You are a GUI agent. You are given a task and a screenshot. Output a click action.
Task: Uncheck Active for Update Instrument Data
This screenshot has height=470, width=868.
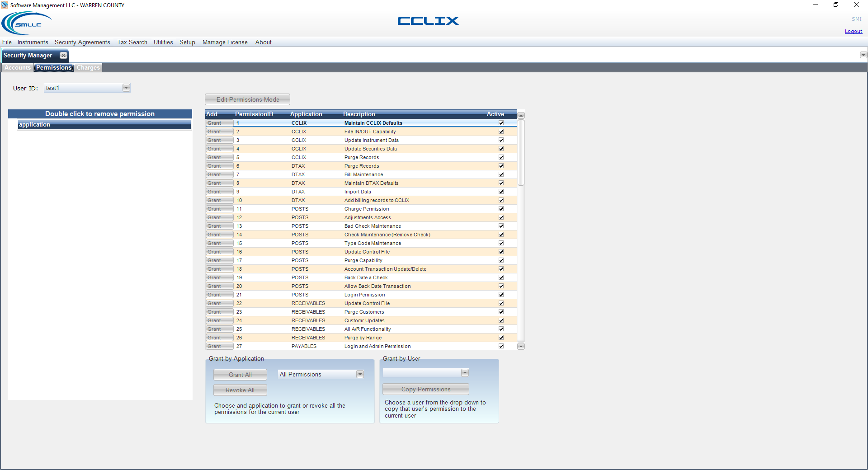[501, 140]
